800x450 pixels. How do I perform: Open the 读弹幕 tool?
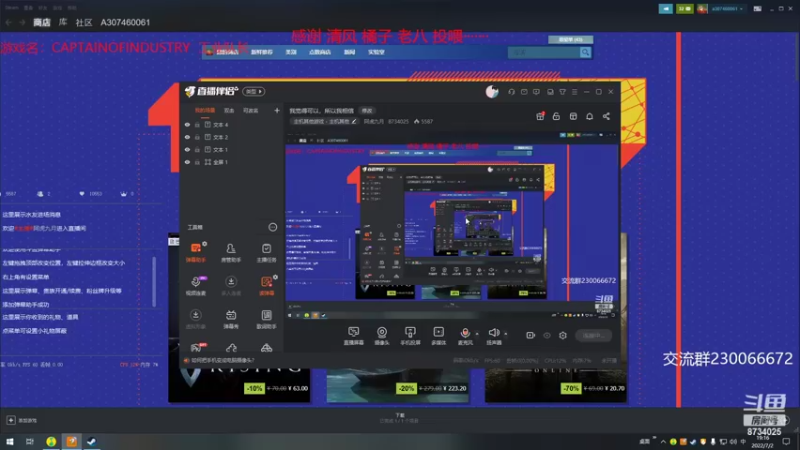click(x=266, y=286)
